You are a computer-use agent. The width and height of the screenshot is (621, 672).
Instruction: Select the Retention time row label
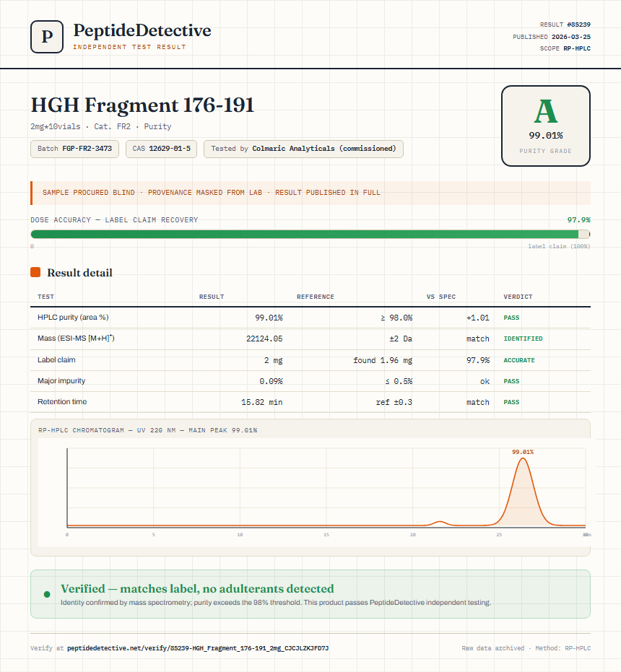(x=62, y=401)
